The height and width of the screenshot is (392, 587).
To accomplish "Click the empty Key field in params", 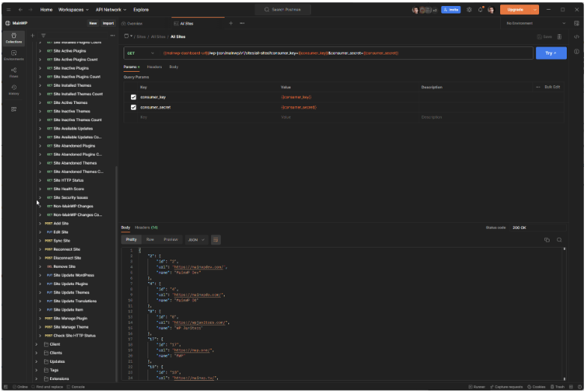I will click(x=208, y=117).
